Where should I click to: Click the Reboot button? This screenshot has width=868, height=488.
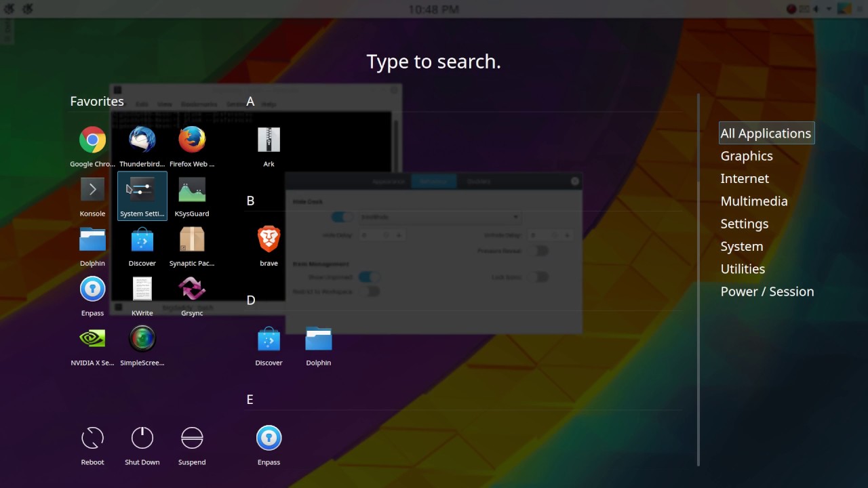[92, 444]
